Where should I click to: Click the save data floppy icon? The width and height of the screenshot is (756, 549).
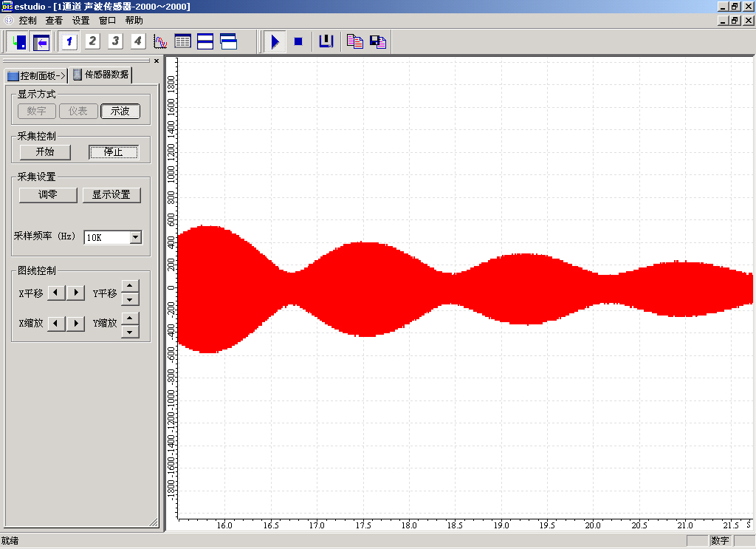point(378,41)
